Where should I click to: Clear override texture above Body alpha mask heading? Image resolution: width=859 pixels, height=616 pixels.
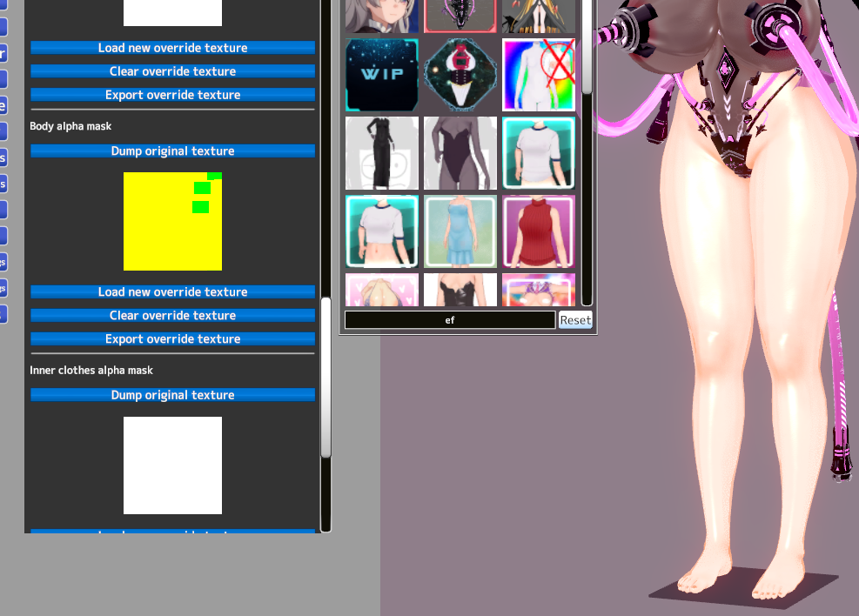pyautogui.click(x=172, y=71)
